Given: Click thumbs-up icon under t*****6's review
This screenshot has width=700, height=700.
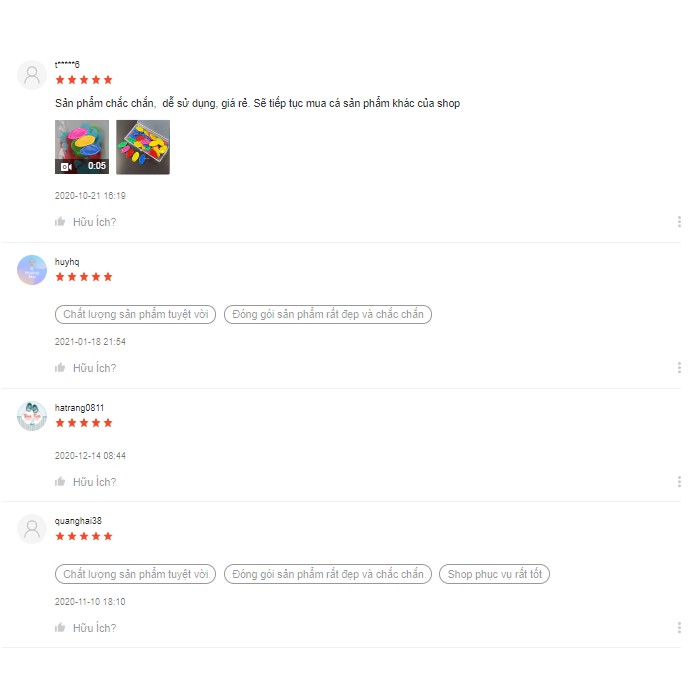Looking at the screenshot, I should (x=60, y=222).
